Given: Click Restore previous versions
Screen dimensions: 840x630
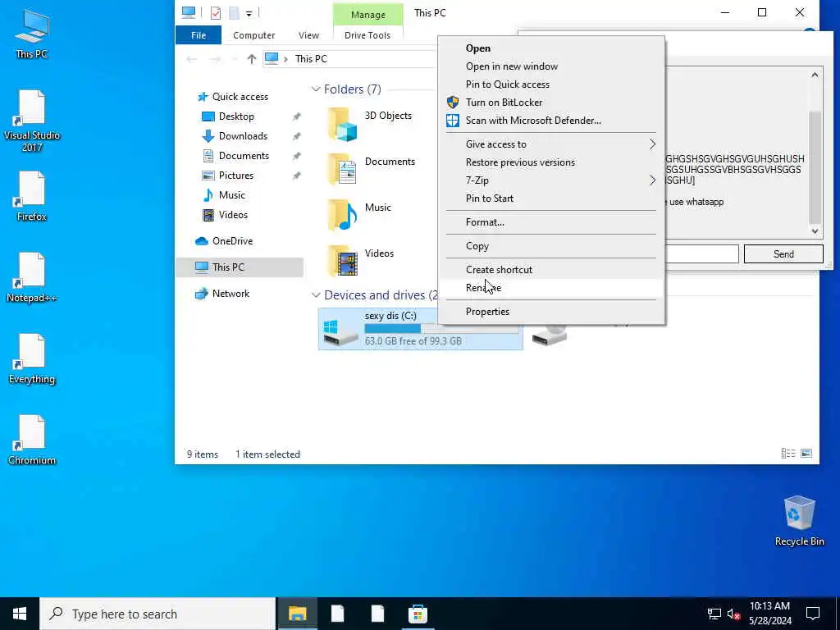Looking at the screenshot, I should (x=552, y=162).
